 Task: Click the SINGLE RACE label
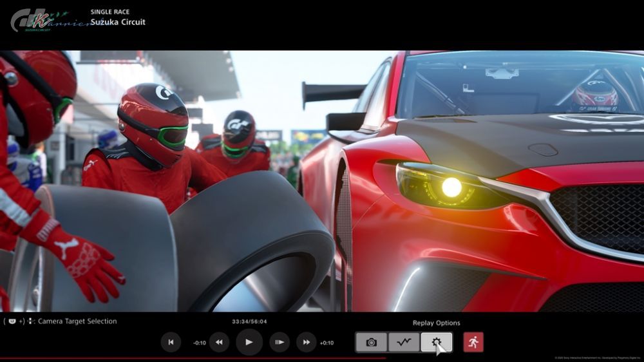point(110,12)
